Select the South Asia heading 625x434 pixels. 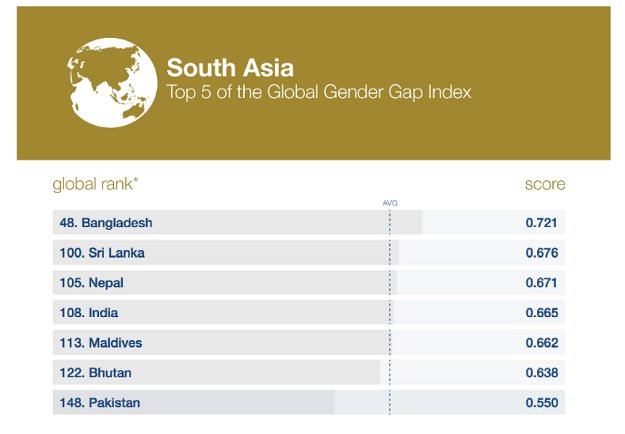[230, 68]
